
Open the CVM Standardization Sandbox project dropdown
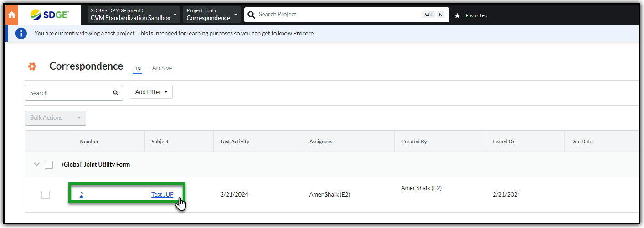pyautogui.click(x=134, y=15)
